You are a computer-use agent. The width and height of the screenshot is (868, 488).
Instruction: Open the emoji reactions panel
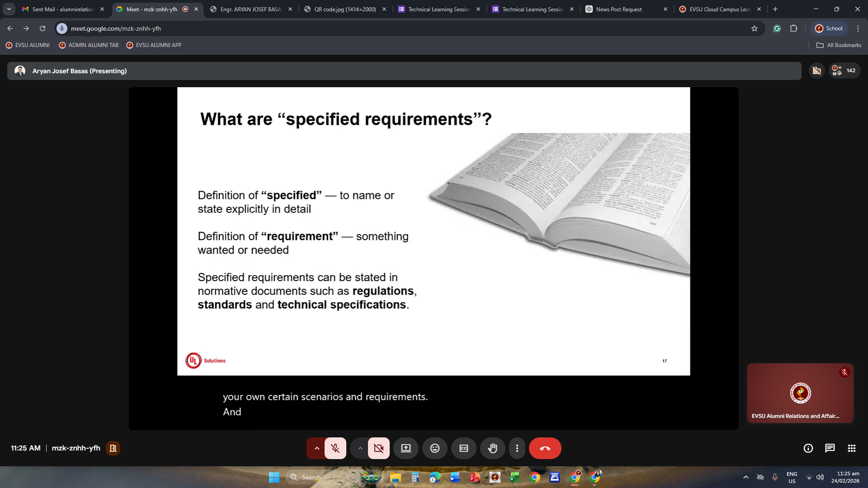434,448
